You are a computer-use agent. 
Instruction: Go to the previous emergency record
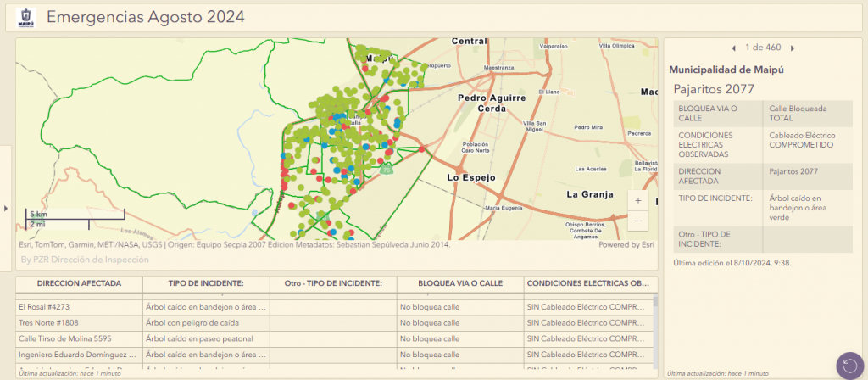tap(733, 47)
